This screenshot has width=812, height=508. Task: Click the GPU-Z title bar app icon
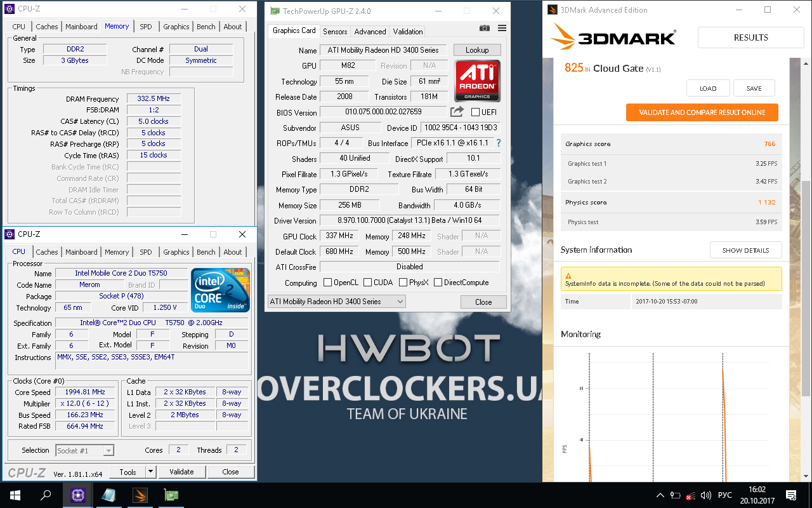274,11
